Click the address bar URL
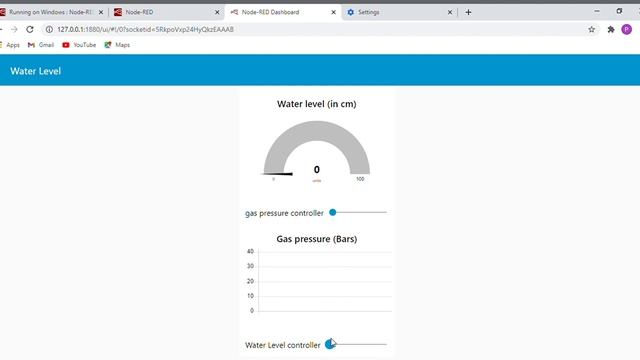 145,29
